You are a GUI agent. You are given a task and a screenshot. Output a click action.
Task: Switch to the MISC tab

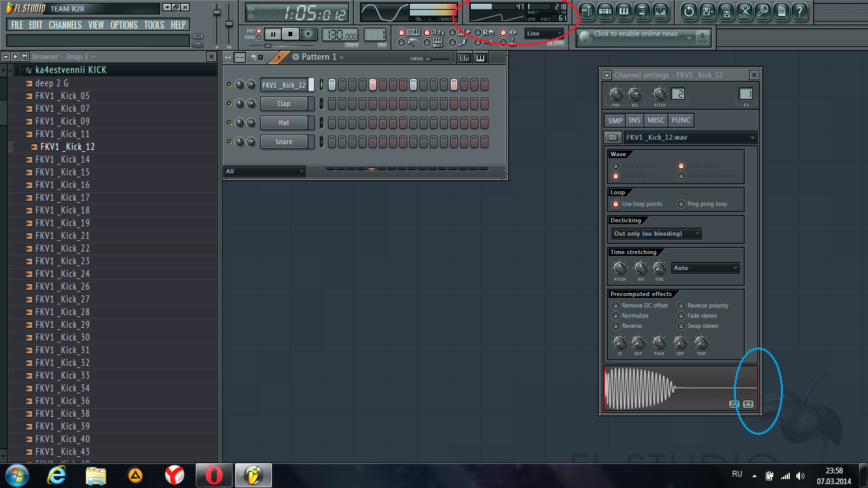pos(656,120)
